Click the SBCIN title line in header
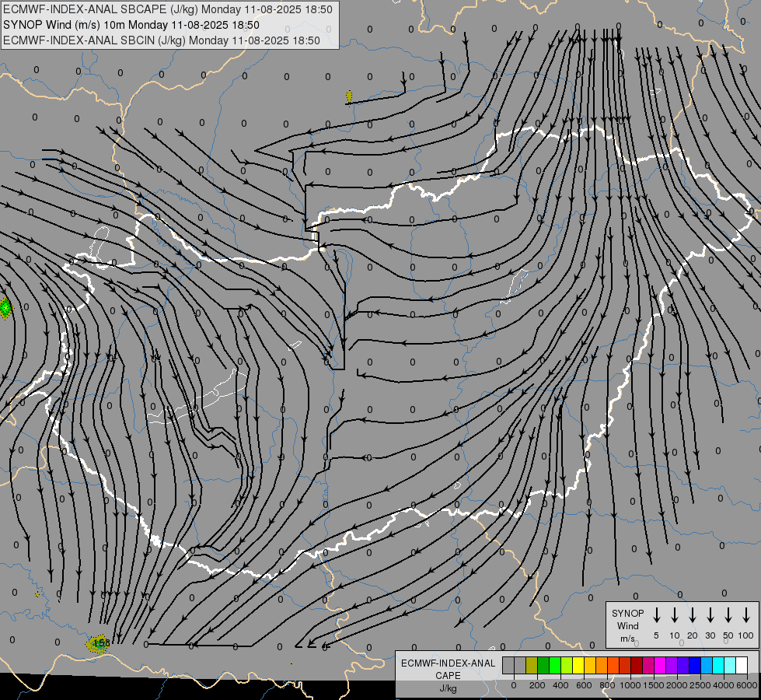 [x=162, y=40]
